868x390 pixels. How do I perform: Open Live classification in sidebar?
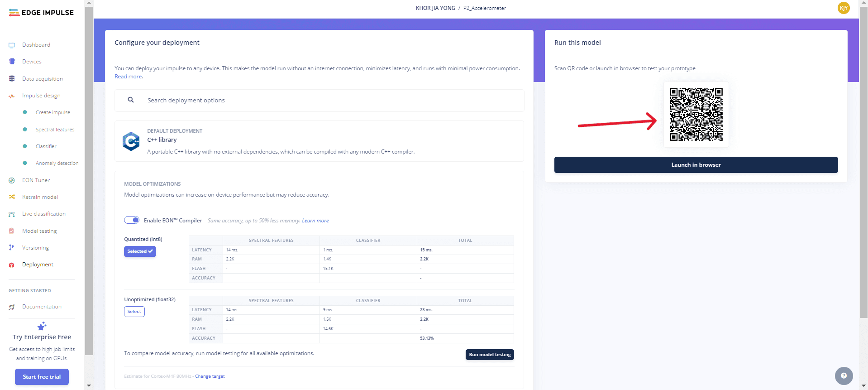43,214
